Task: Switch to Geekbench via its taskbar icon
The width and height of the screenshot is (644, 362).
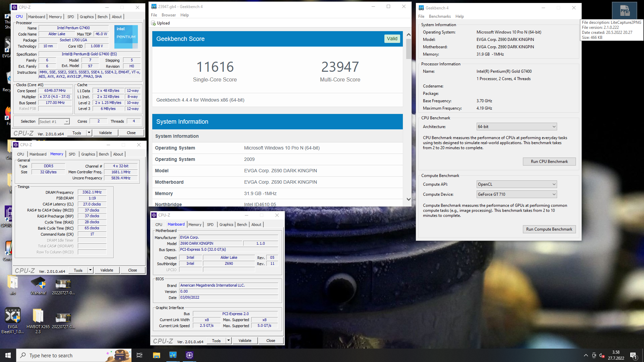Action: tap(173, 355)
